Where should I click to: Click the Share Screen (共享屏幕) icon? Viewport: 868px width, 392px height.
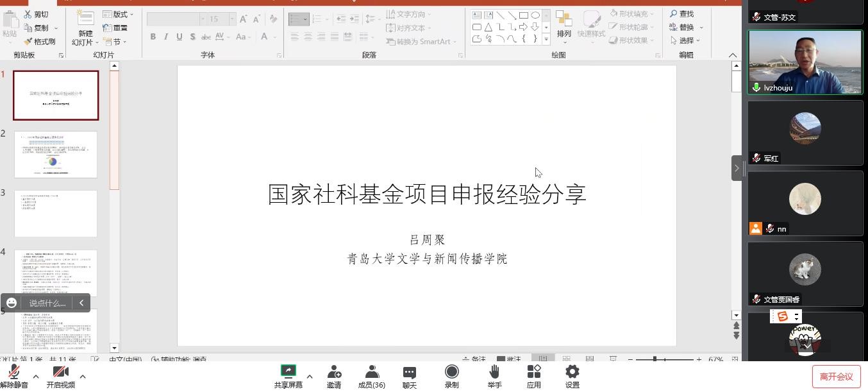click(288, 372)
